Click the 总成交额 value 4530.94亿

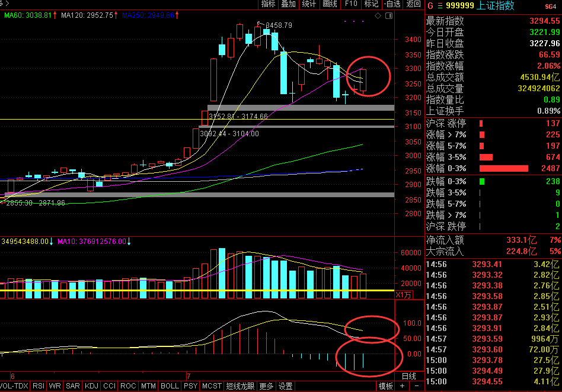[540, 78]
